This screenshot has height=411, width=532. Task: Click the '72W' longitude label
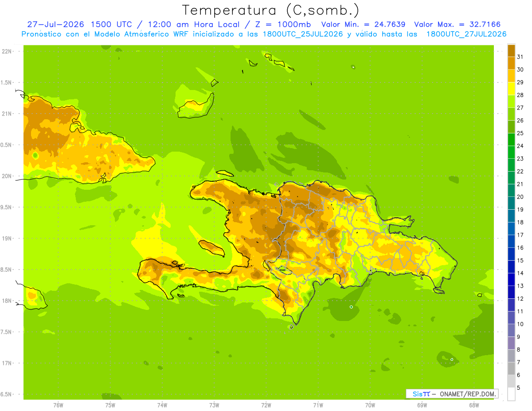[x=266, y=405]
